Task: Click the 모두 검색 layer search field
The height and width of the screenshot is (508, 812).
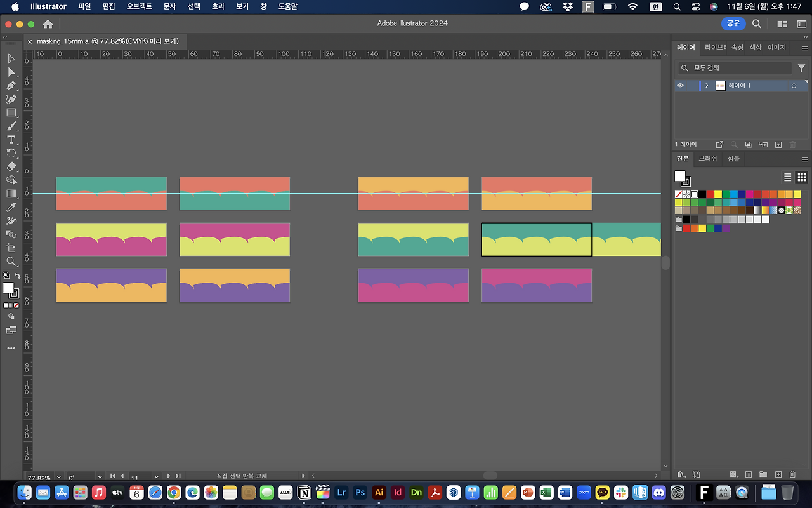Action: click(735, 68)
